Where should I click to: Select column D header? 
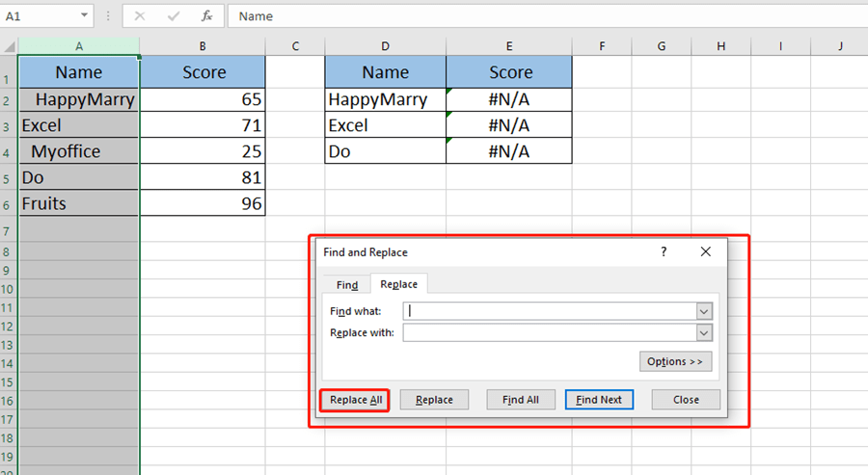[x=385, y=46]
